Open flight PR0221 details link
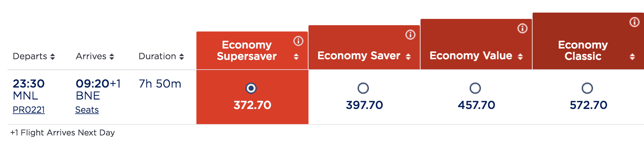This screenshot has height=160, width=644. click(x=29, y=110)
